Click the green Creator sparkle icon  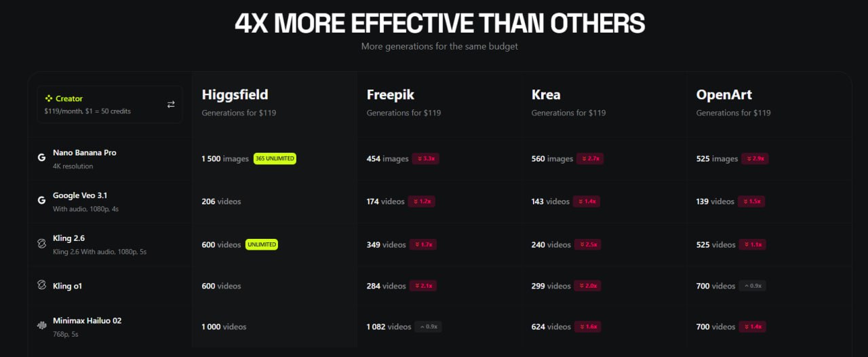click(x=49, y=98)
